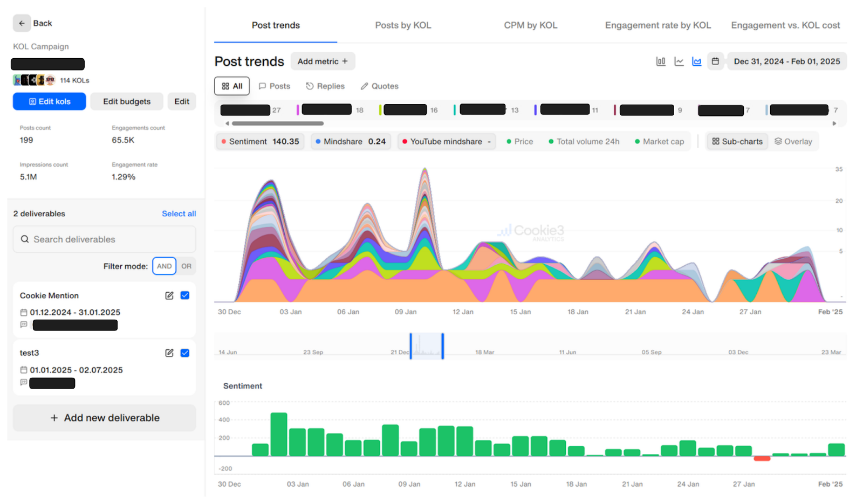Click the red negative sentiment bar
Image resolution: width=863 pixels, height=504 pixels.
(762, 459)
